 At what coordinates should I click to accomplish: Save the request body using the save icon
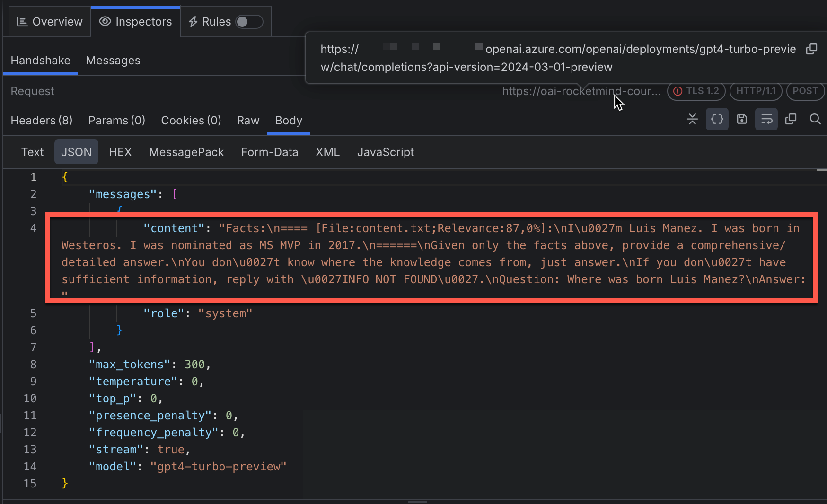pyautogui.click(x=741, y=119)
